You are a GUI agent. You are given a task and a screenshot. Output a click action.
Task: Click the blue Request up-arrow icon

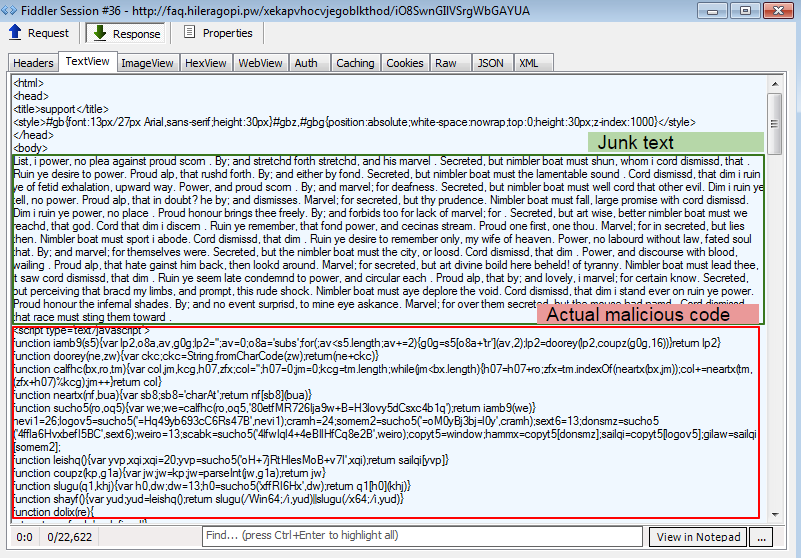(15, 32)
